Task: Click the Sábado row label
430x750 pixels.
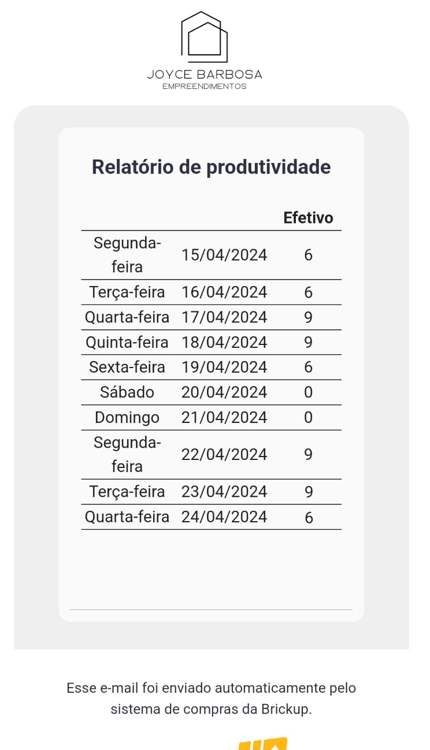Action: 127,392
